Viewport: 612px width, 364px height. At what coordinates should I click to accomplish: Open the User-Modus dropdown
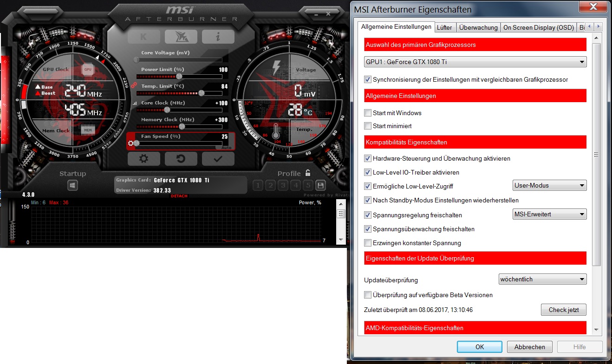[549, 185]
